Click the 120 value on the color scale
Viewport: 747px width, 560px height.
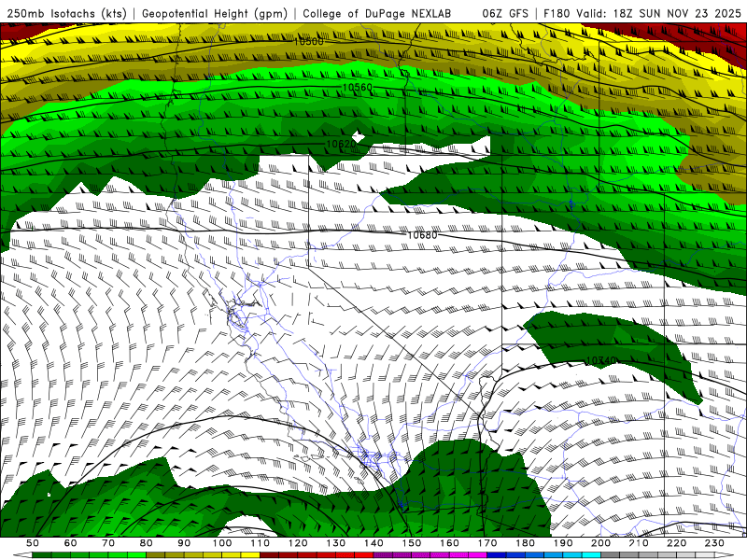[x=298, y=543]
